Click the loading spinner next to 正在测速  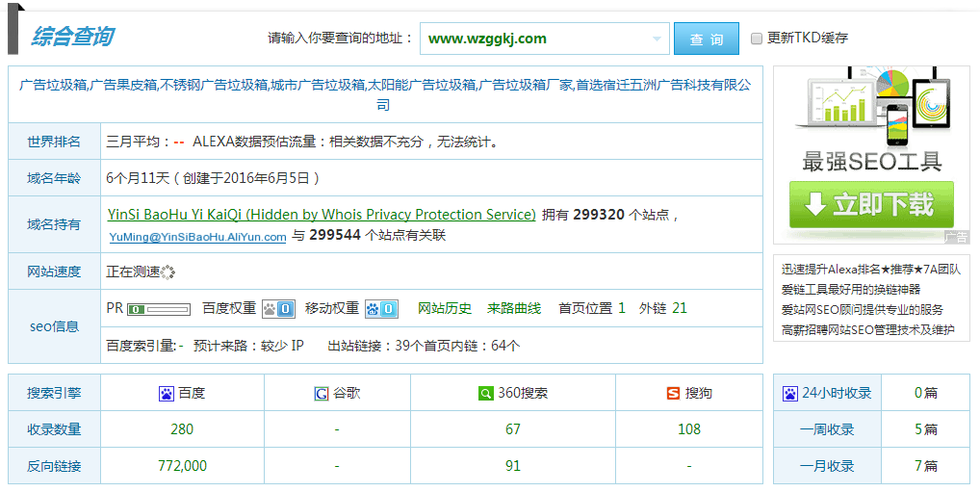[x=169, y=272]
